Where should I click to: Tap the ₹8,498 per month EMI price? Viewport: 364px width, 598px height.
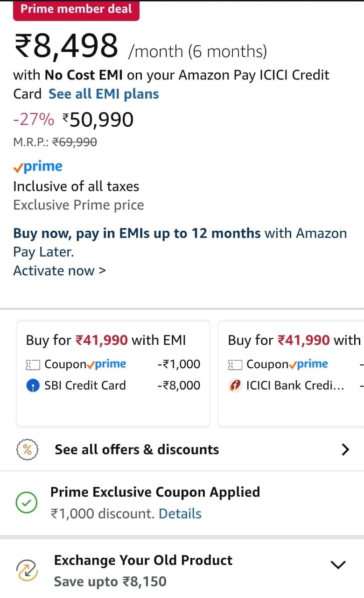[66, 47]
